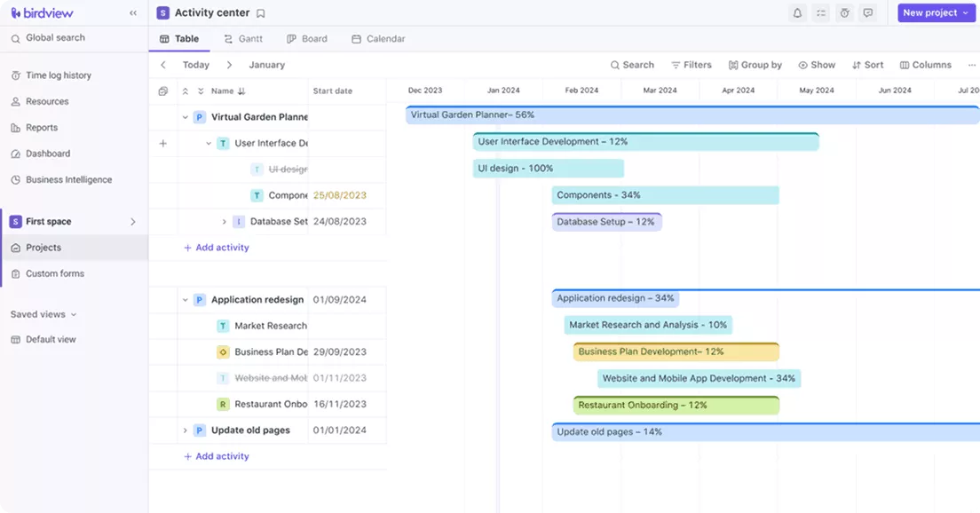The width and height of the screenshot is (980, 513).
Task: Click the checklist icon in top bar
Action: (x=821, y=13)
